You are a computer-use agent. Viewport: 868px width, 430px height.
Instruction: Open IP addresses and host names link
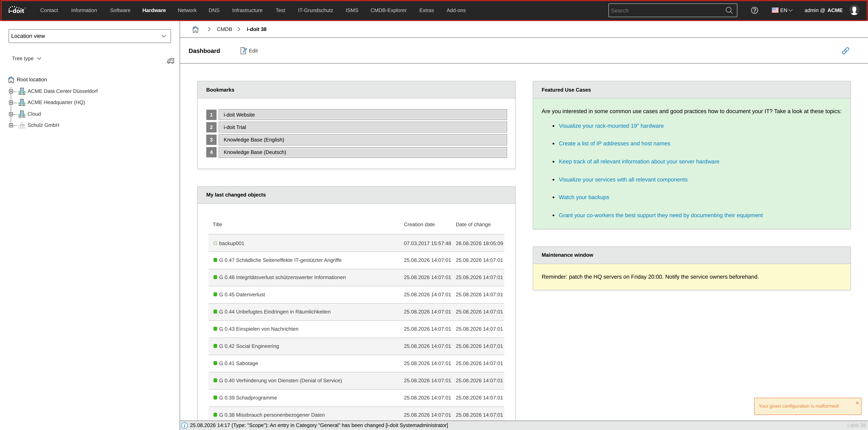[614, 143]
